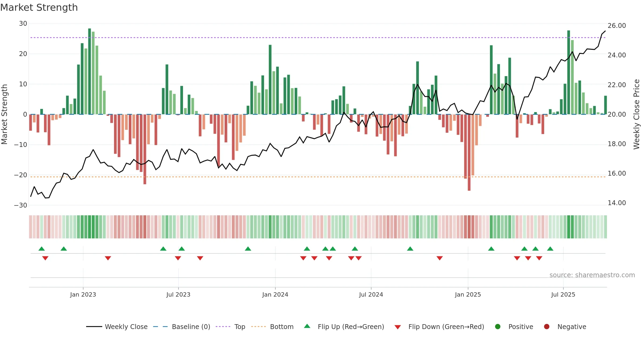Click the Jul 2024 axis label

pyautogui.click(x=371, y=294)
